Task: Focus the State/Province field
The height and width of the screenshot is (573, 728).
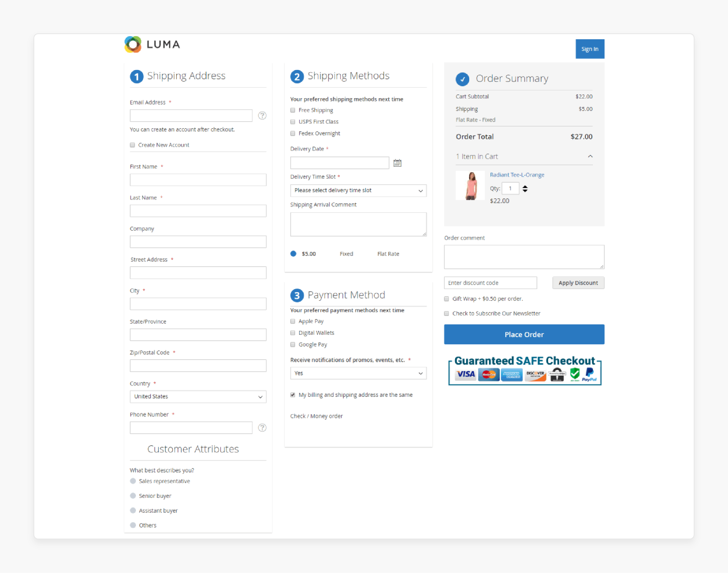Action: [x=198, y=335]
